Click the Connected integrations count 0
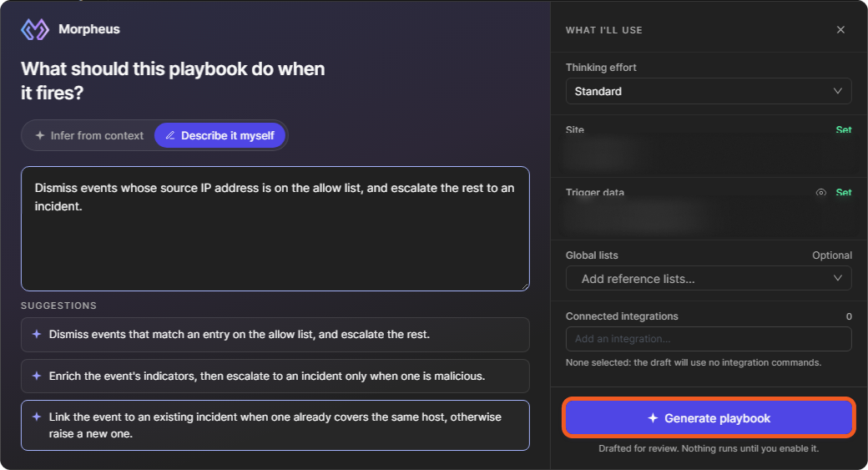This screenshot has height=470, width=868. (849, 316)
